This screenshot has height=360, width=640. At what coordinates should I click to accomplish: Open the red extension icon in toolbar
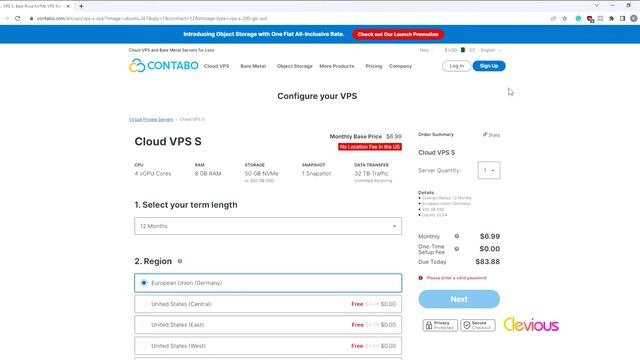point(589,19)
